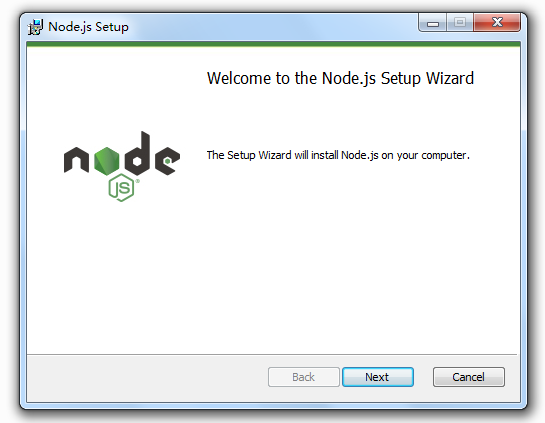Viewport: 545px width, 423px height.
Task: Click the installer icon in the title bar
Action: 35,27
